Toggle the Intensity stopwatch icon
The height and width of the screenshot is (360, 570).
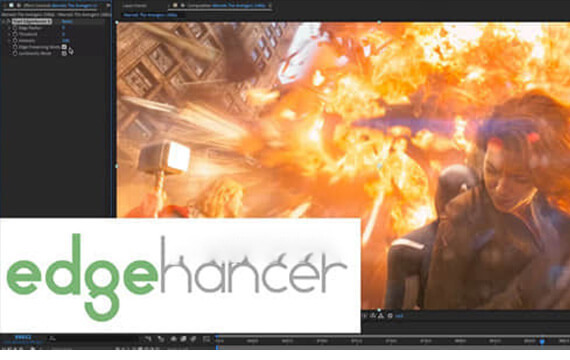[x=15, y=40]
